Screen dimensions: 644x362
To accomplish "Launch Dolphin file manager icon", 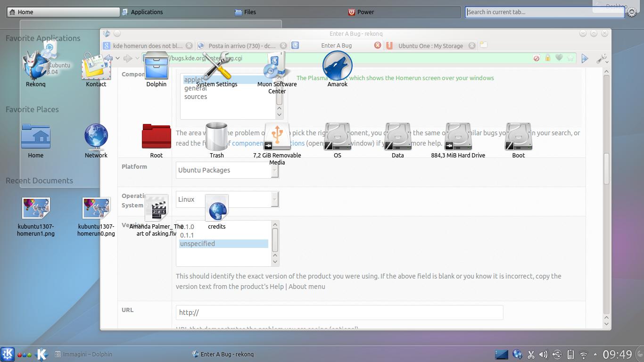I will [156, 69].
